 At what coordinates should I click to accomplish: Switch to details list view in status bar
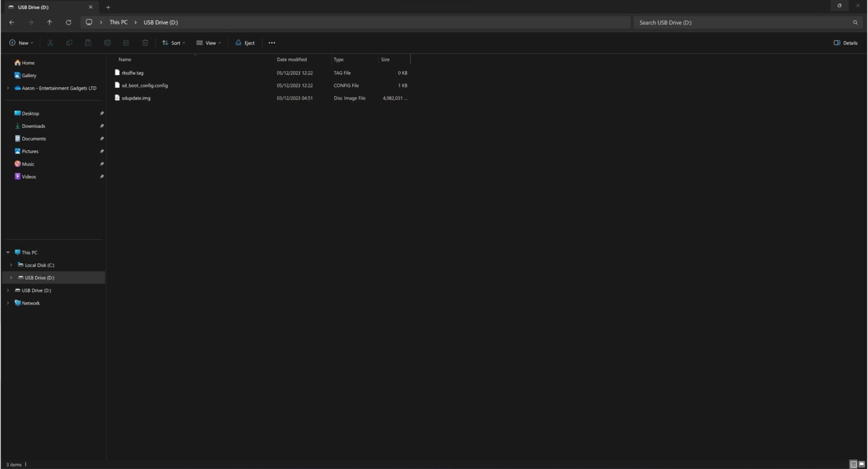(x=853, y=464)
